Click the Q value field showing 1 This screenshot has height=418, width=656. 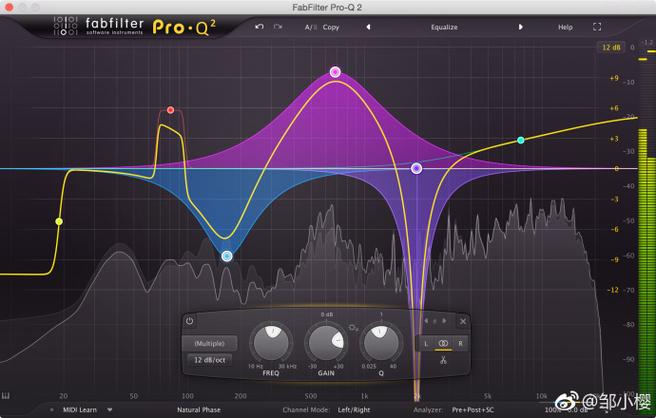381,314
